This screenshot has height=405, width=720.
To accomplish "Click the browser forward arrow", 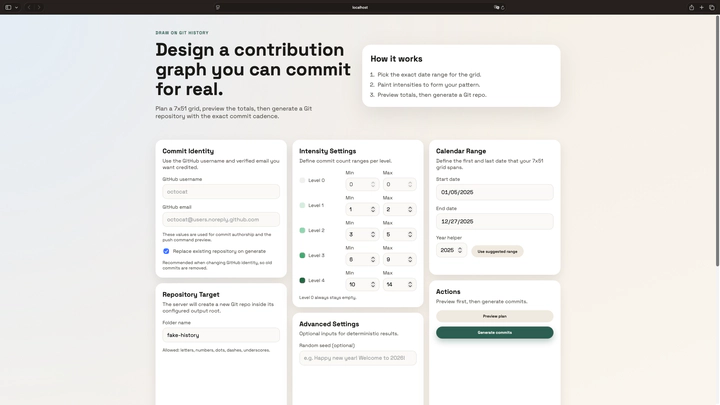I will pos(39,7).
